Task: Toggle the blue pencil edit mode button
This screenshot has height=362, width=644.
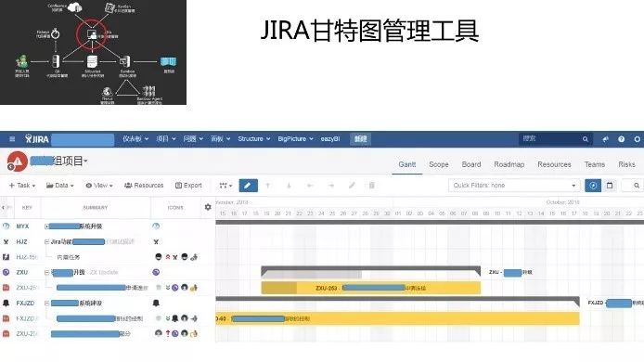Action: click(248, 186)
